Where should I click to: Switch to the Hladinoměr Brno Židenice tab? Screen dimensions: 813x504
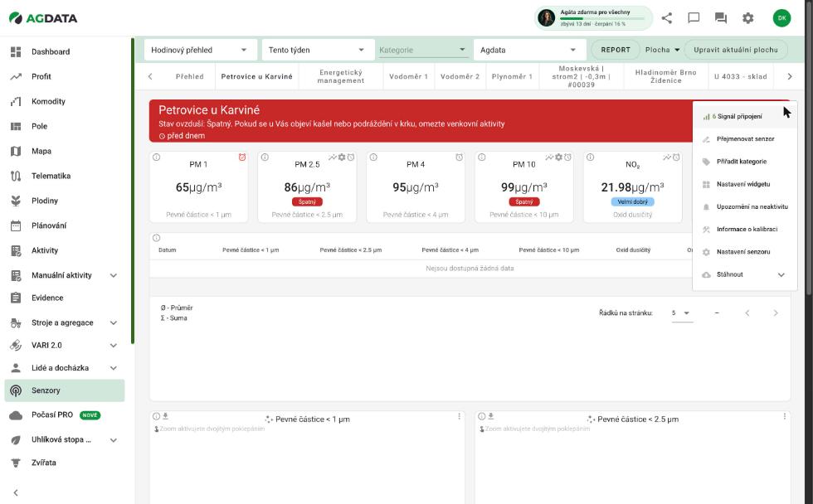(x=665, y=76)
